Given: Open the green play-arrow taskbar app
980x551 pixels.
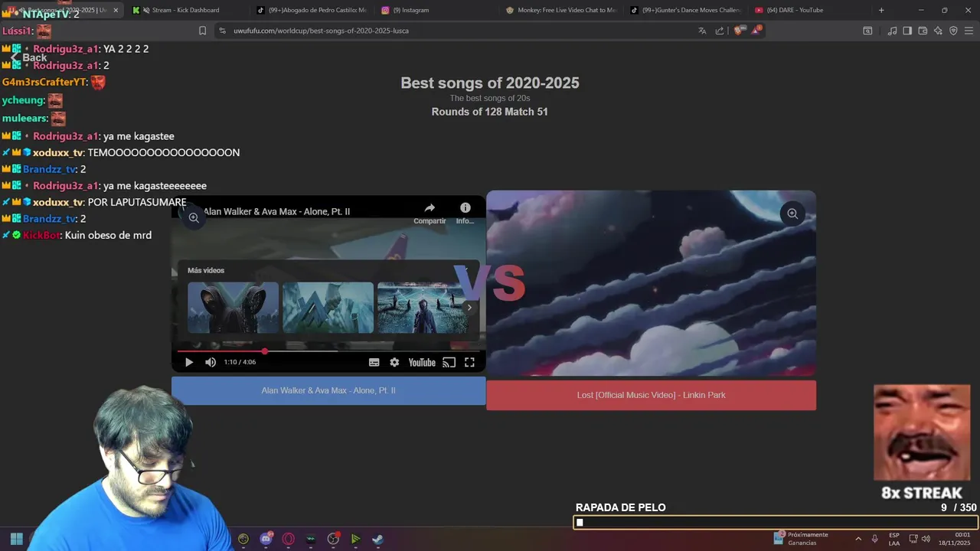Looking at the screenshot, I should coord(355,539).
